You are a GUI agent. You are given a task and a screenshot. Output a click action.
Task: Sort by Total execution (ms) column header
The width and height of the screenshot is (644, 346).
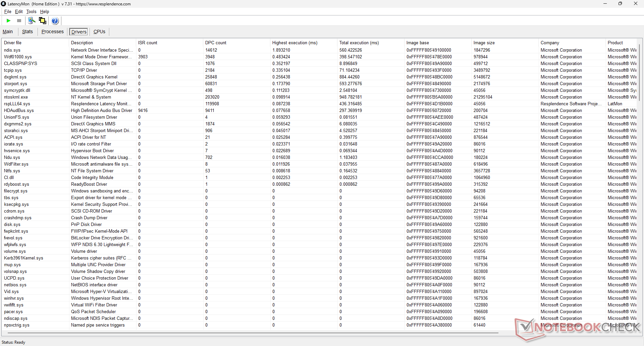[x=371, y=43]
